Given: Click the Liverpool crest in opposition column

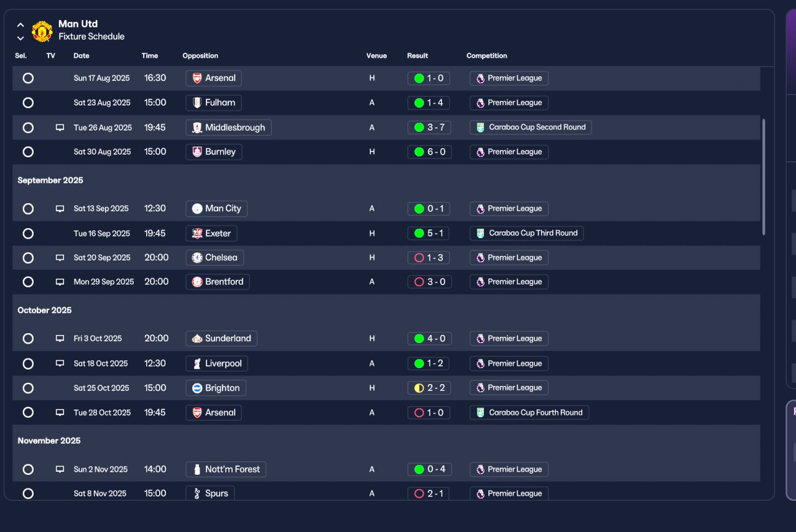Looking at the screenshot, I should pos(197,364).
